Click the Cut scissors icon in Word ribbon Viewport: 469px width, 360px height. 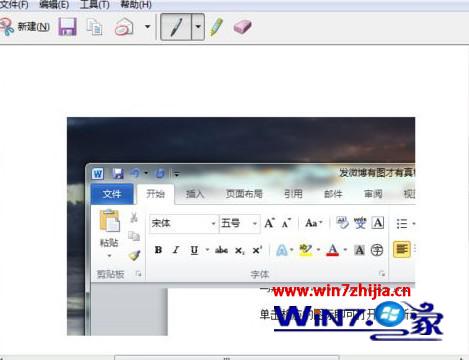134,217
